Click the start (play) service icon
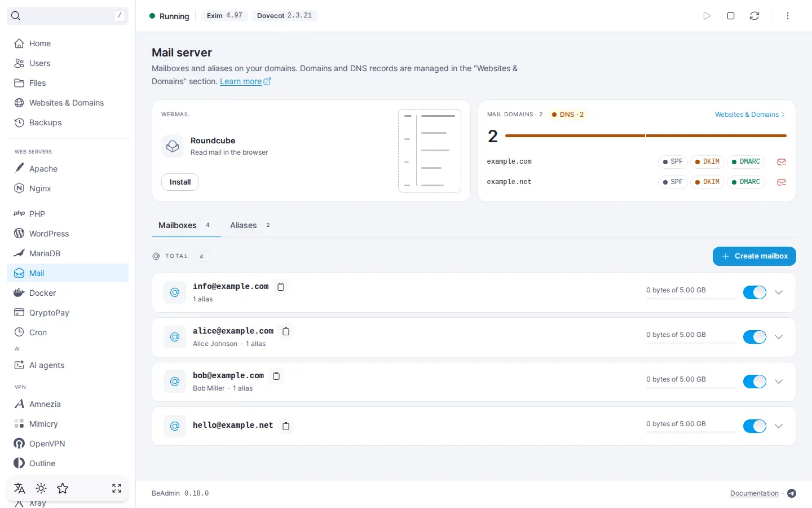812x508 pixels. 707,16
